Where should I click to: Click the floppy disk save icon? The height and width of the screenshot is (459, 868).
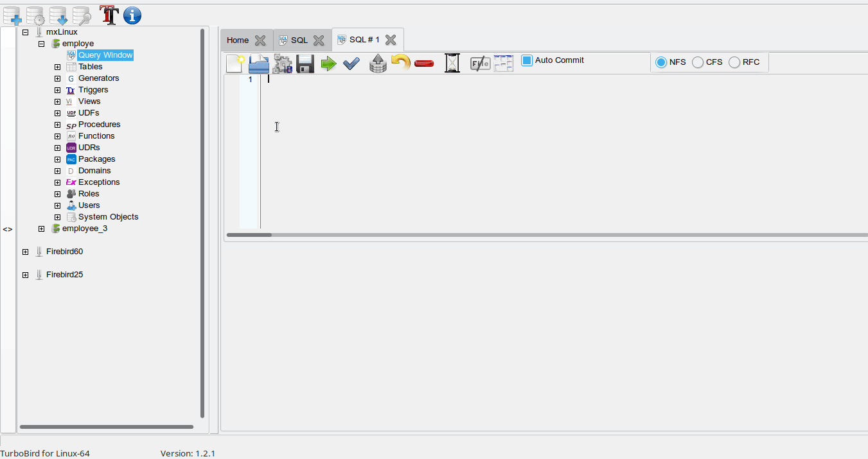click(305, 64)
